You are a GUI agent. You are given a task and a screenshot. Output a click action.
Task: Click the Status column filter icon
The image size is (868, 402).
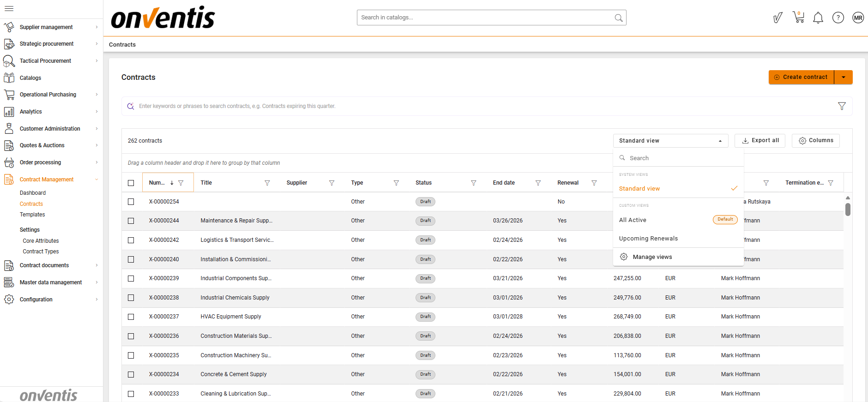tap(473, 183)
